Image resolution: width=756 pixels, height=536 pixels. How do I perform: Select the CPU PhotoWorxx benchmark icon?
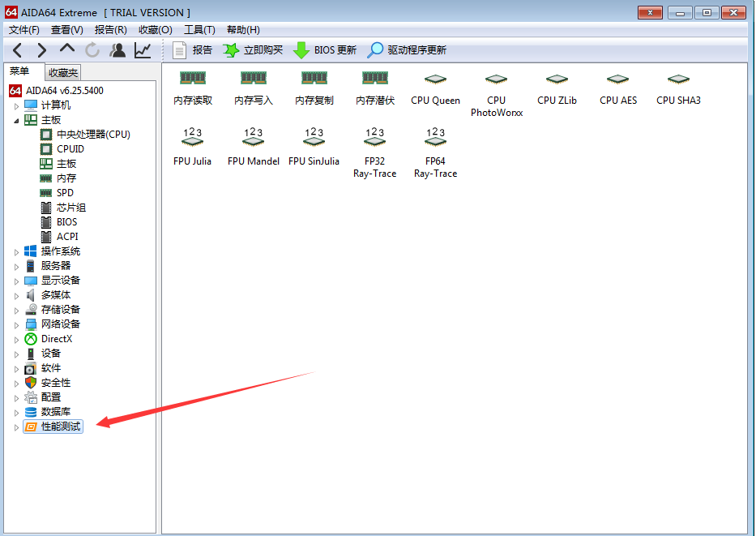(497, 95)
